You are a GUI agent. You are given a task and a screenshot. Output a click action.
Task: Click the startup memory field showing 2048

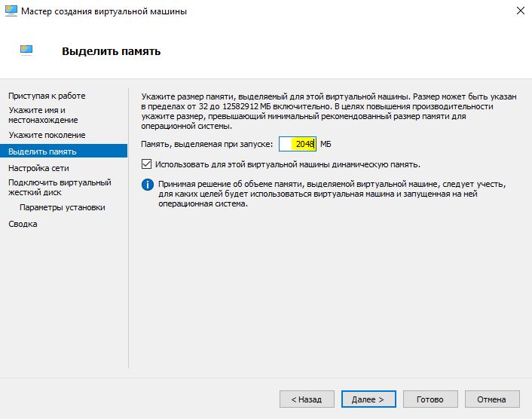(298, 144)
